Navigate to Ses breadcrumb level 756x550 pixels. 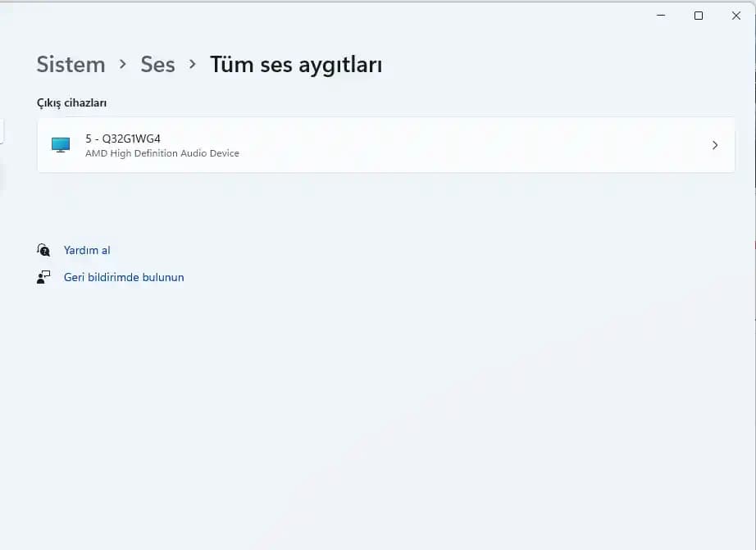[157, 65]
